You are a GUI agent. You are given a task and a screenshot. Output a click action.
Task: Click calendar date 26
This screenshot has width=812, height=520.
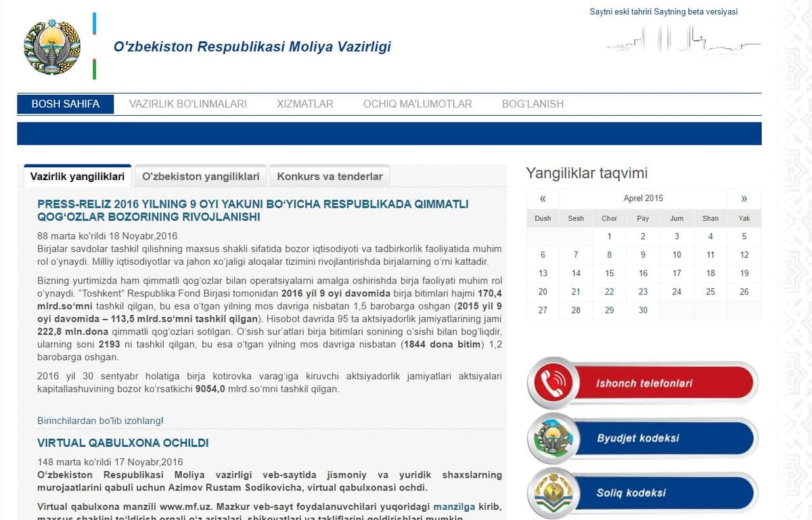click(x=744, y=292)
